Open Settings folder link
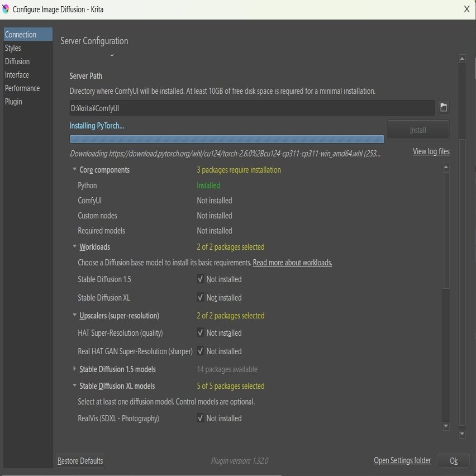The width and height of the screenshot is (476, 476). coord(402,460)
